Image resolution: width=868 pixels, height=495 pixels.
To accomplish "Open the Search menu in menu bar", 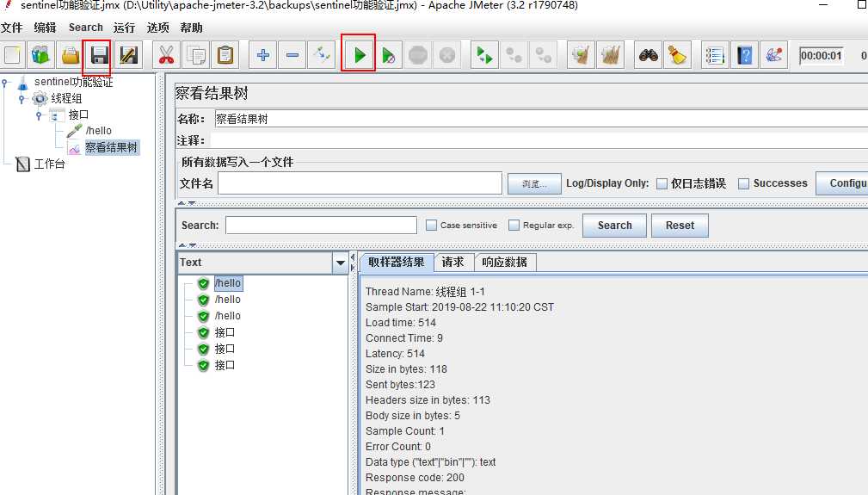I will tap(86, 28).
